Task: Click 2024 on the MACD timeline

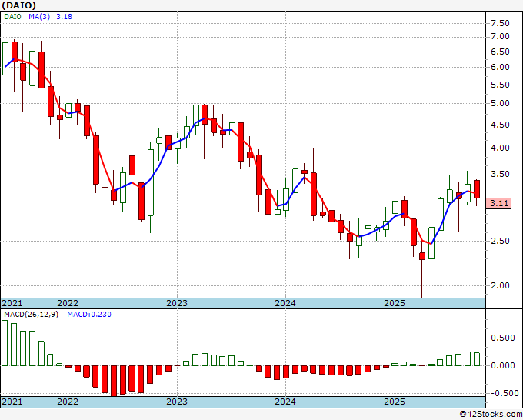Action: point(285,402)
